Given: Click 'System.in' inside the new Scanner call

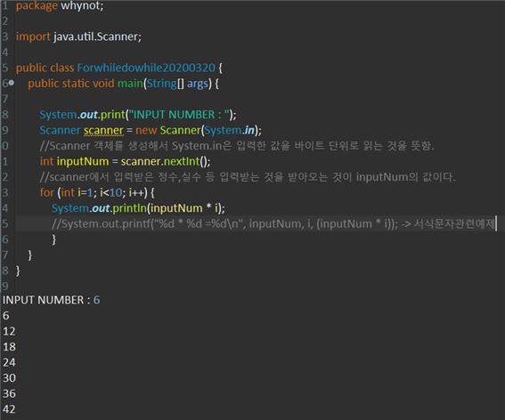Looking at the screenshot, I should coord(229,130).
